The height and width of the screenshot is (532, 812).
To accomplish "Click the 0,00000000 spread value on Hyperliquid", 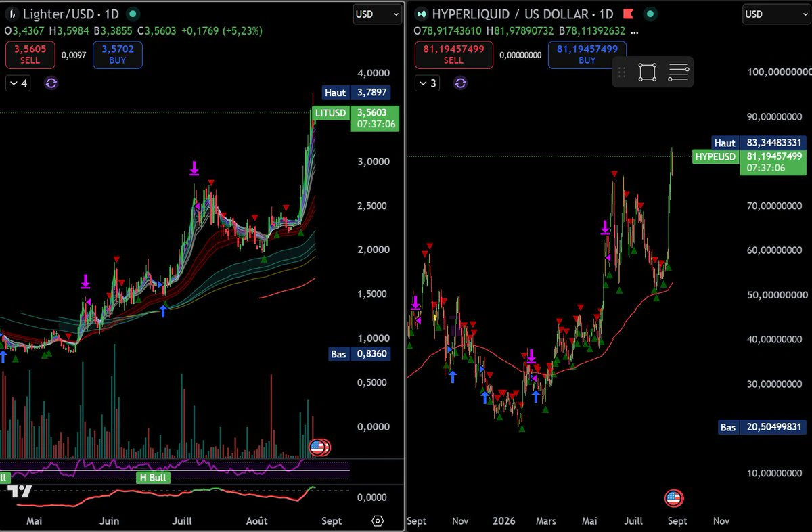I will tap(520, 55).
